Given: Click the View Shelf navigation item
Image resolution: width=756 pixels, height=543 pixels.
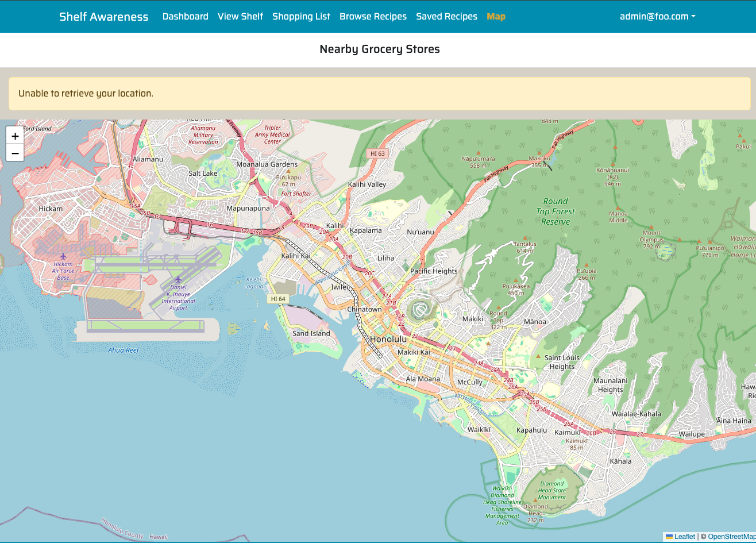Looking at the screenshot, I should click(240, 16).
